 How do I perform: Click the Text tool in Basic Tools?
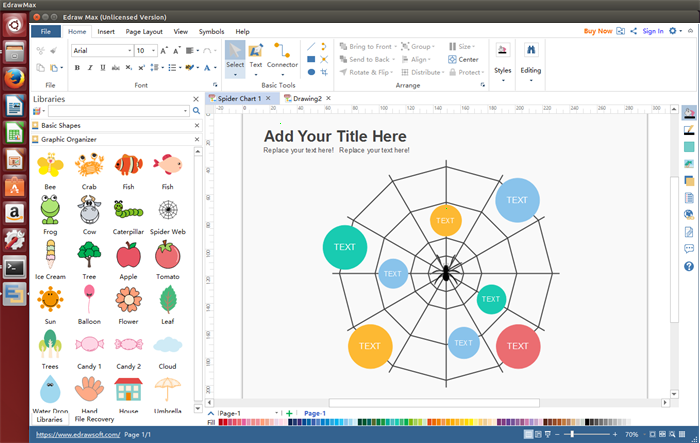point(256,56)
